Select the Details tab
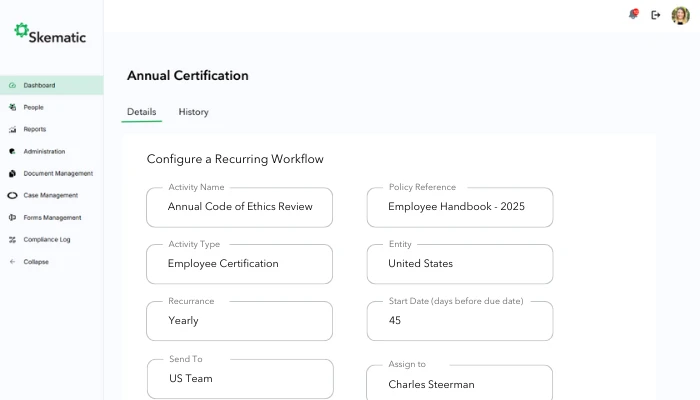This screenshot has height=400, width=700. [x=141, y=112]
